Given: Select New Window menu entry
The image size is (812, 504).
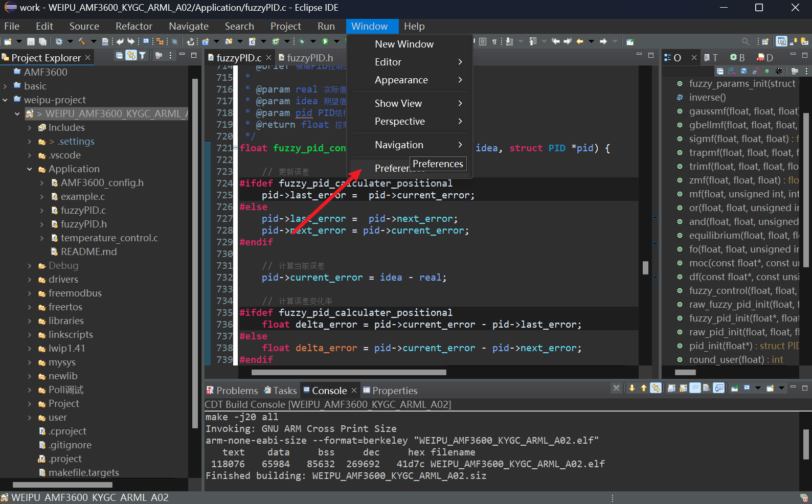Looking at the screenshot, I should click(x=404, y=44).
